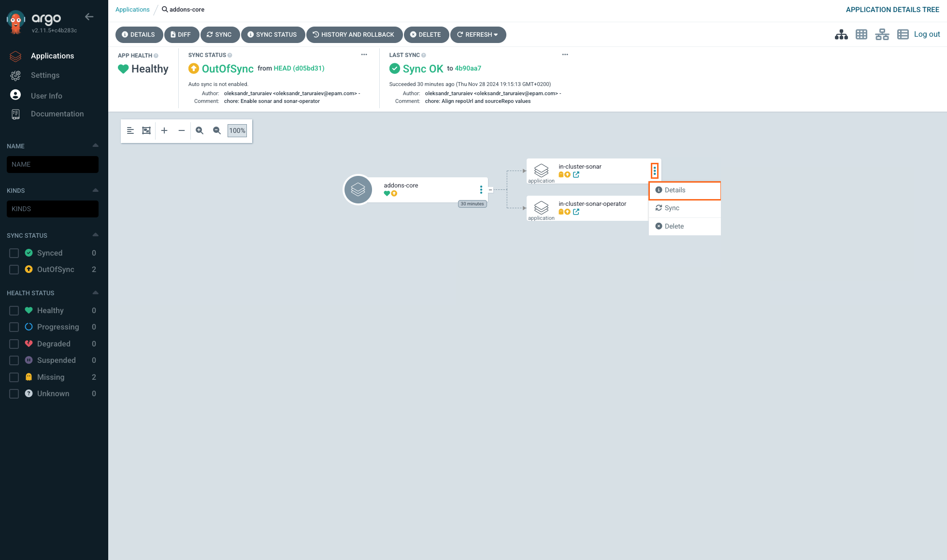Expand the KINDS filter section

95,190
